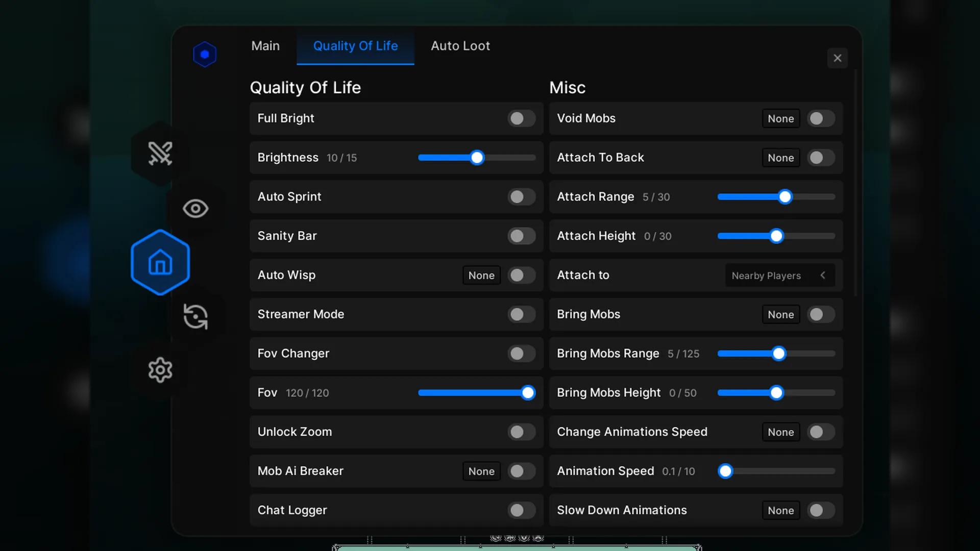Click Mob Ai Breaker None keybind button

pyautogui.click(x=481, y=471)
